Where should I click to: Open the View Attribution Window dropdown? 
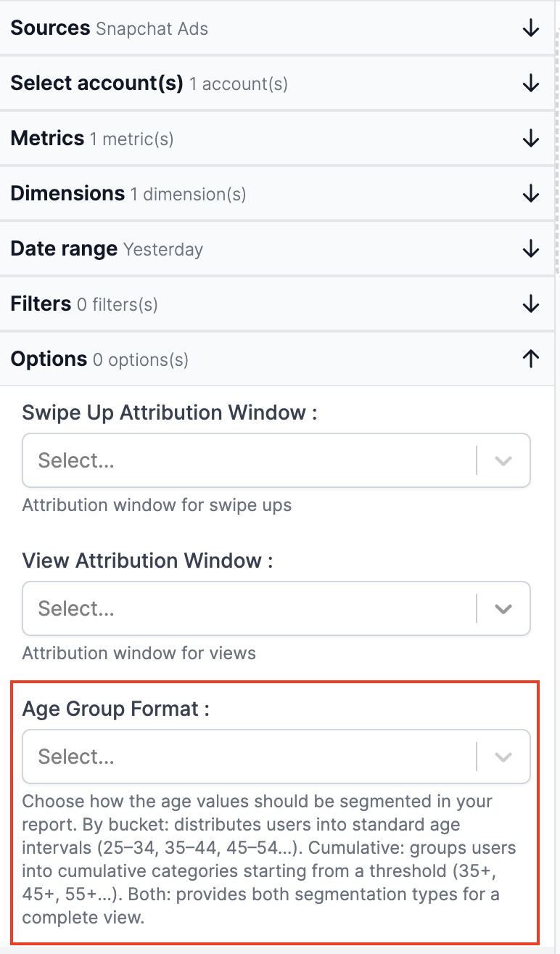[x=247, y=608]
